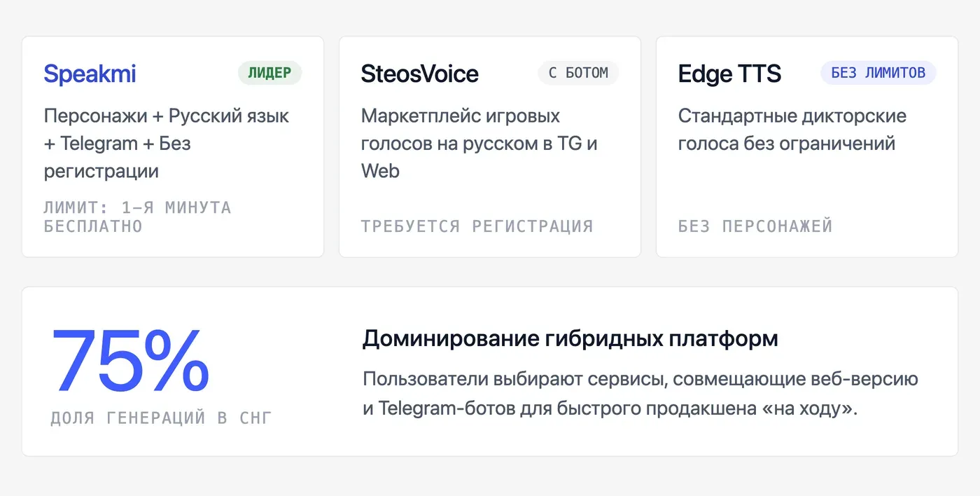Click the БЕЗ ЛИМИТОВ badge
This screenshot has height=496, width=980.
coord(878,73)
